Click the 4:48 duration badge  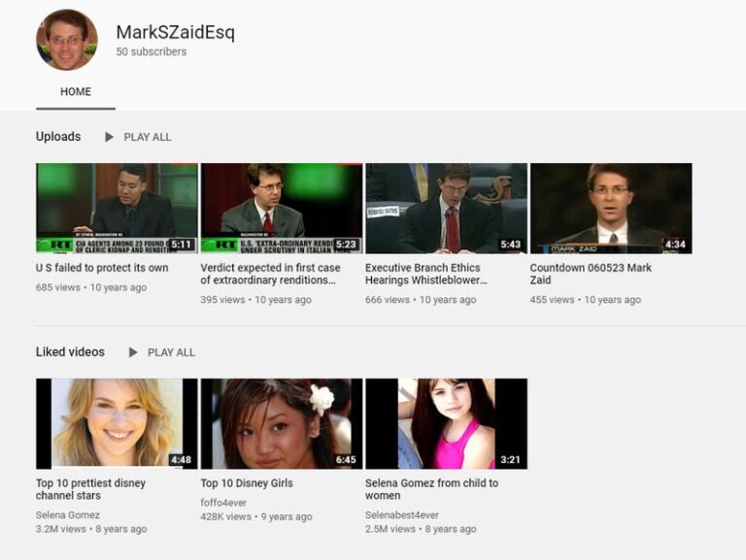pos(182,460)
